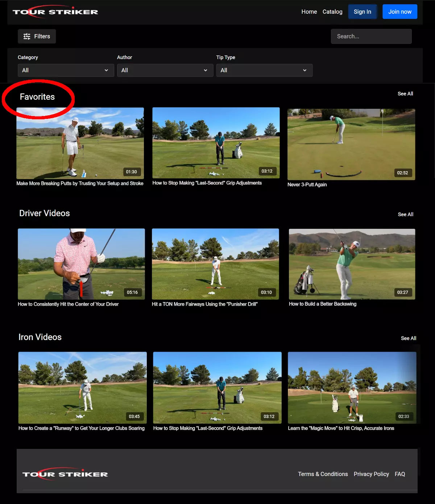See All Driver Videos
Image resolution: width=435 pixels, height=504 pixels.
click(405, 214)
